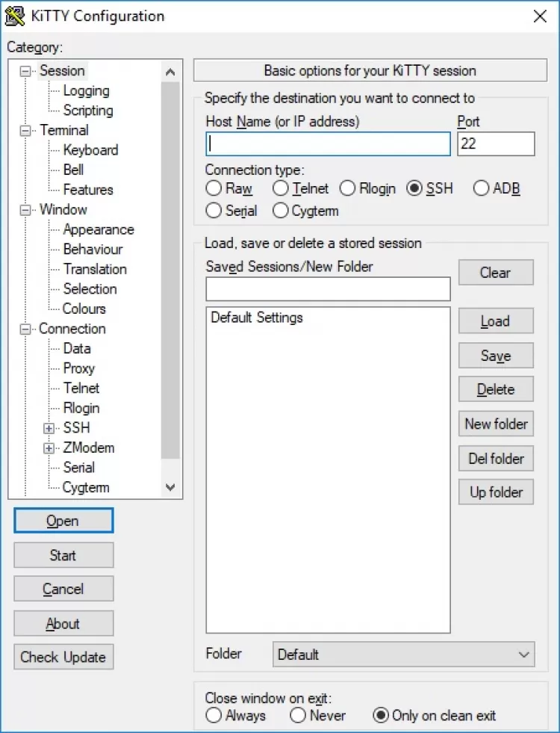The width and height of the screenshot is (560, 733).
Task: Open the Rlogin category in the tree
Action: click(81, 408)
